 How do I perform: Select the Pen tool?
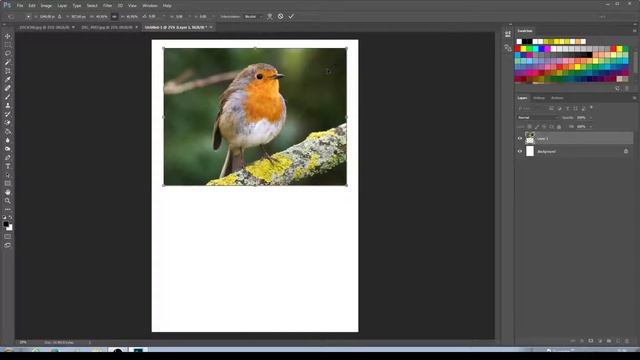(8, 158)
